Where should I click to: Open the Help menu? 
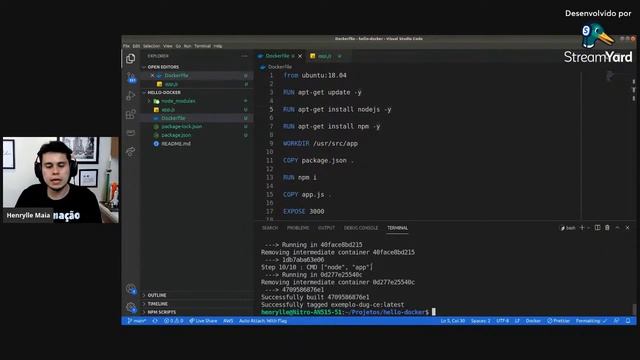(218, 46)
